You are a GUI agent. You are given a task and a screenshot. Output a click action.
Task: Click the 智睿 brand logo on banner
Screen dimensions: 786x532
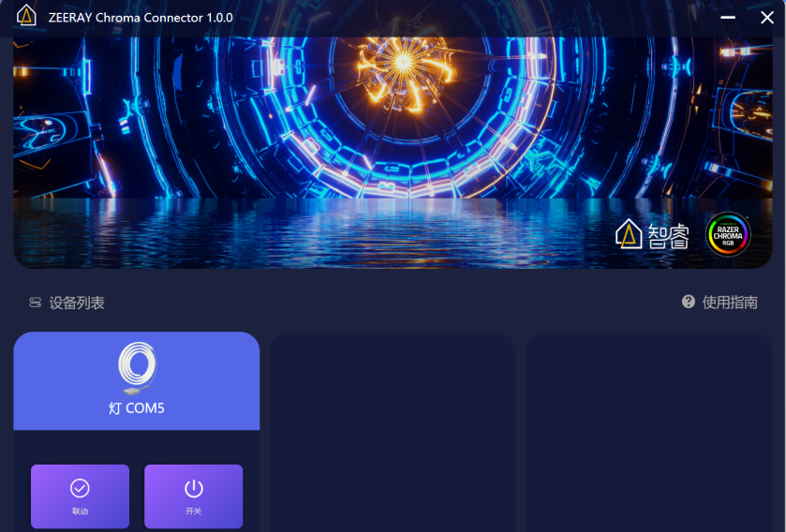pos(652,234)
